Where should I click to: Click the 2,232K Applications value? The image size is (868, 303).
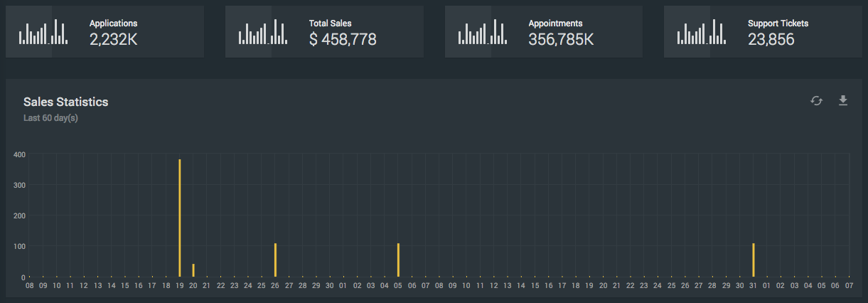point(113,40)
